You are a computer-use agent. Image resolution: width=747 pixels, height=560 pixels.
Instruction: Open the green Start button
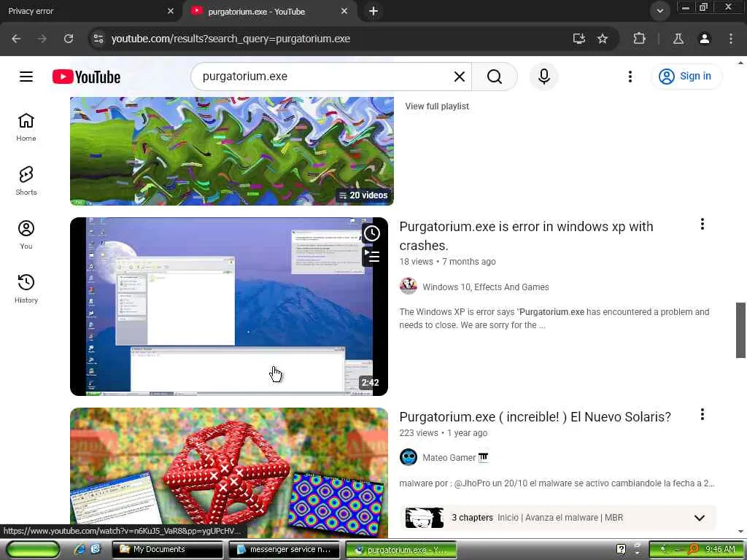32,550
